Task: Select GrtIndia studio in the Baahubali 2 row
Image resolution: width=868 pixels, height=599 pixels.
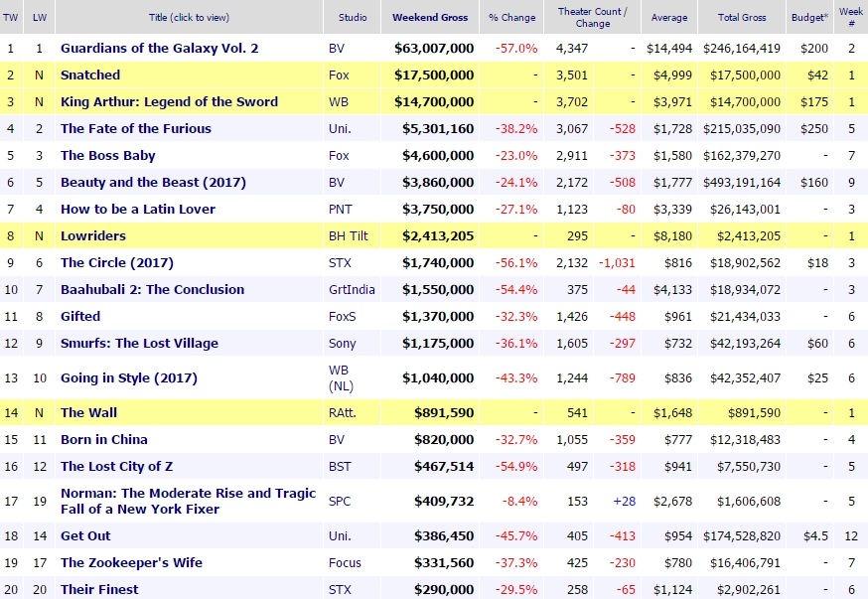Action: 353,289
